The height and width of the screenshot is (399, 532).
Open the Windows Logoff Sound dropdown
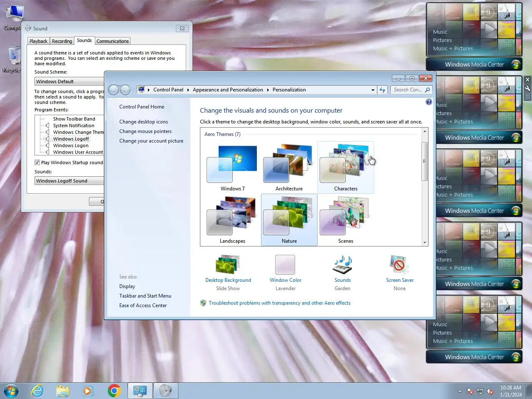click(x=69, y=181)
